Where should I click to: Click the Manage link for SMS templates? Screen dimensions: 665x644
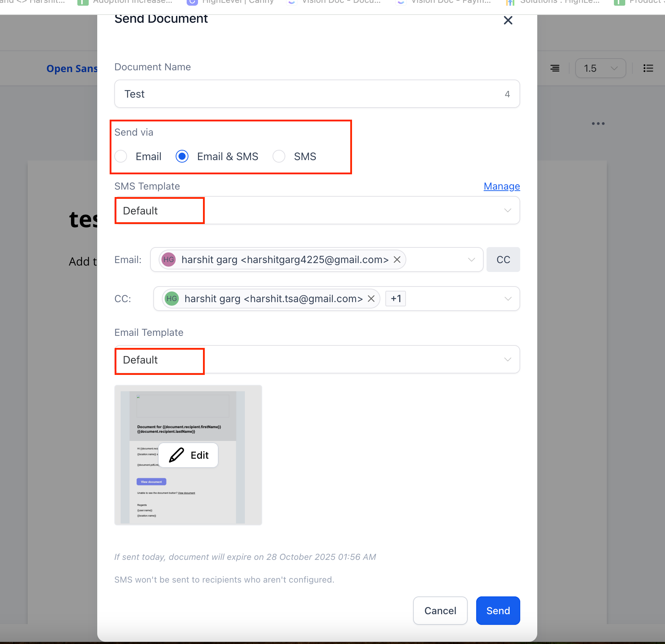[x=501, y=186]
